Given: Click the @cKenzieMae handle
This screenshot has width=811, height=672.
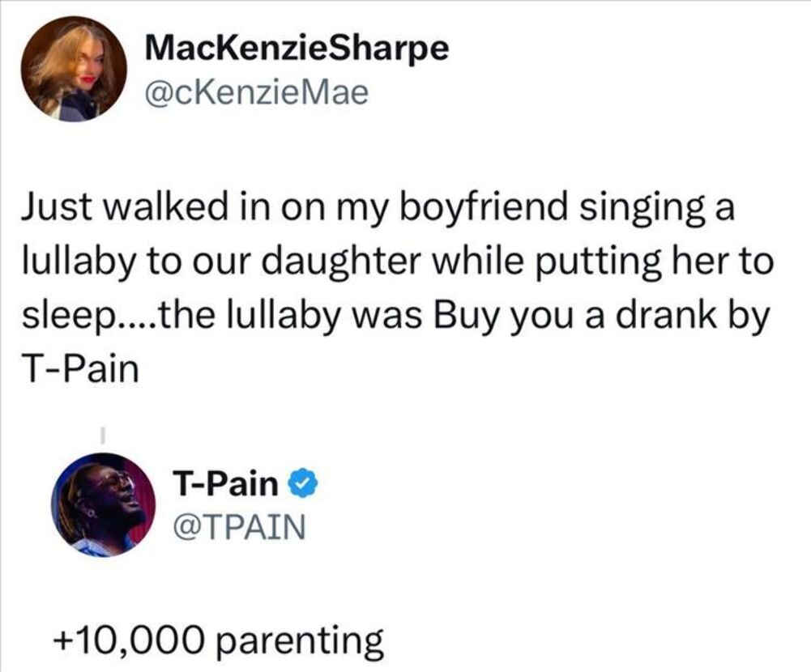Looking at the screenshot, I should click(x=256, y=93).
